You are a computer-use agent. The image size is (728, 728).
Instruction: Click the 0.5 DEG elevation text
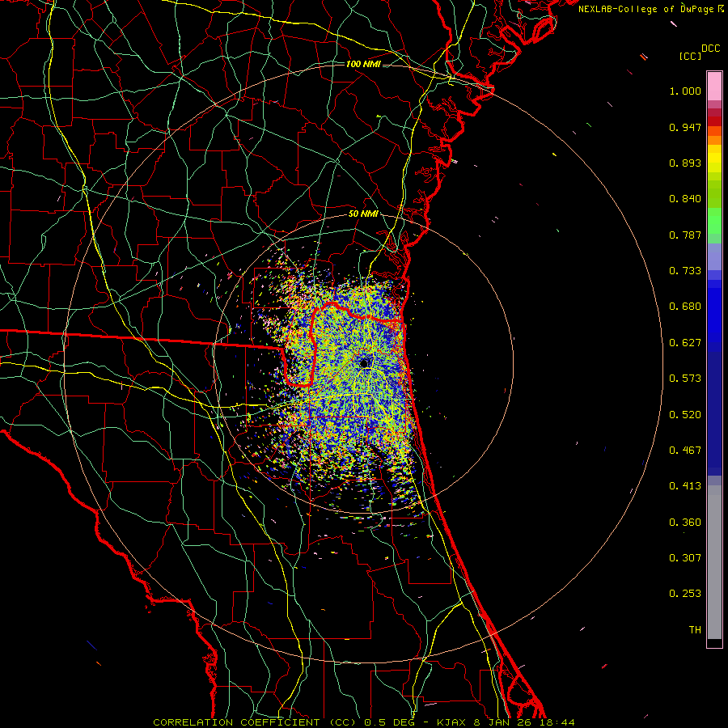(390, 722)
